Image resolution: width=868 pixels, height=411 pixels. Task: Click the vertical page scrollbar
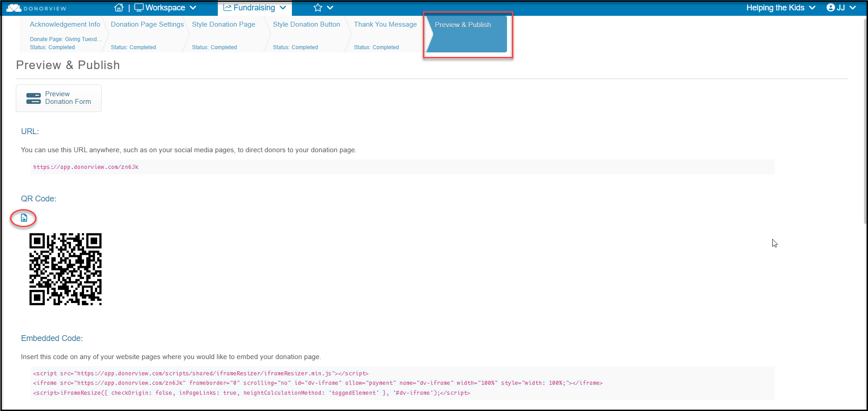pos(865,122)
